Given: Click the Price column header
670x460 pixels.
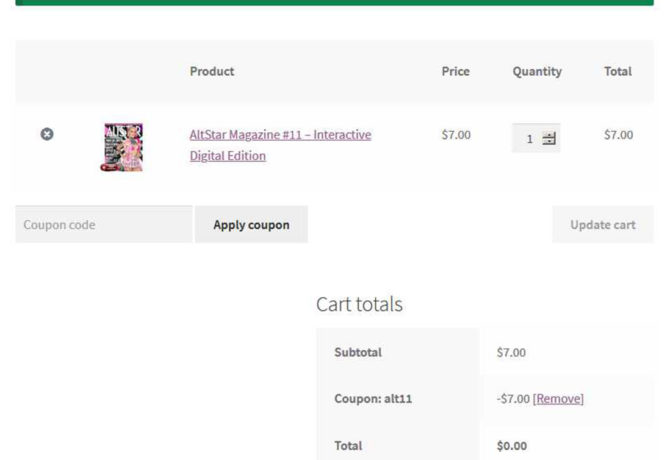Looking at the screenshot, I should pos(455,72).
